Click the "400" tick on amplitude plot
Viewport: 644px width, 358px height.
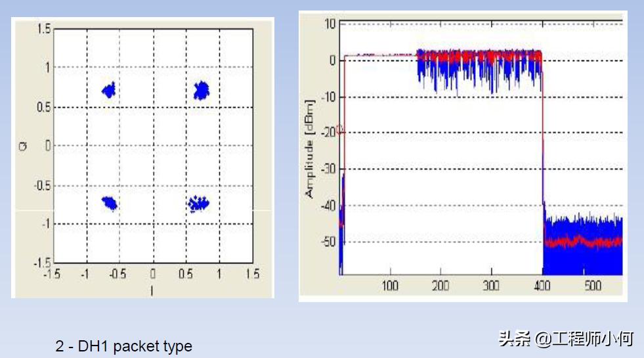[542, 285]
